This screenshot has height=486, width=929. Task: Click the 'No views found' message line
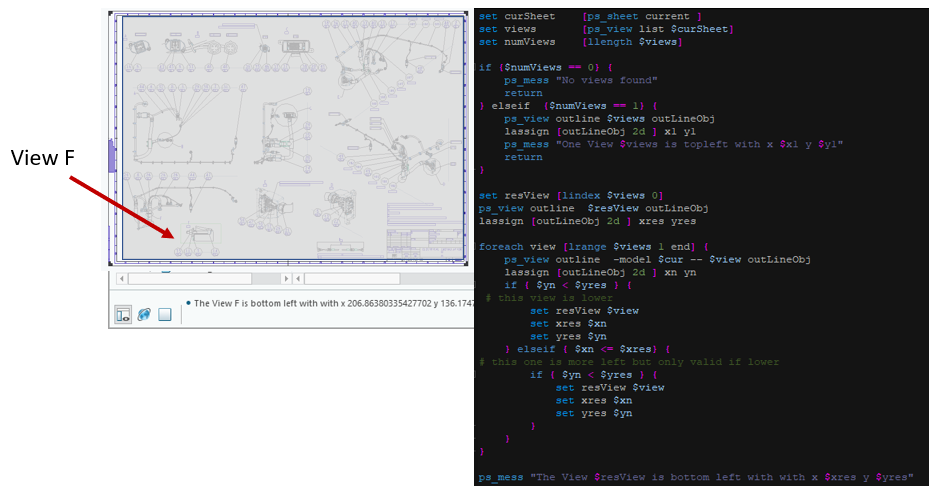click(x=581, y=81)
